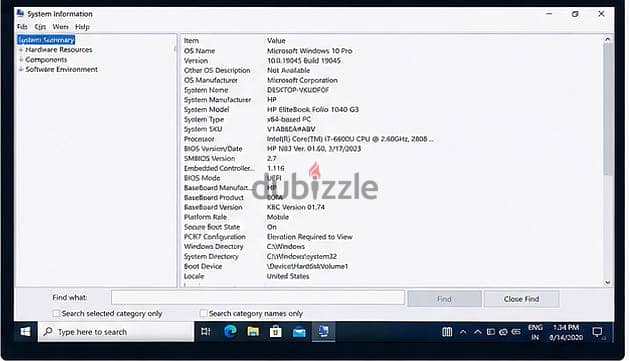
Task: Open the File menu
Action: (22, 27)
